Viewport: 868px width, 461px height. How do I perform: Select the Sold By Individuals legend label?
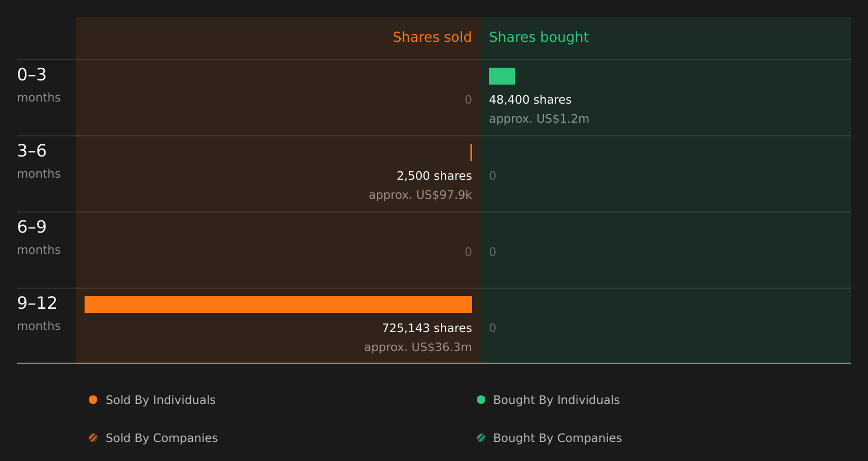161,400
